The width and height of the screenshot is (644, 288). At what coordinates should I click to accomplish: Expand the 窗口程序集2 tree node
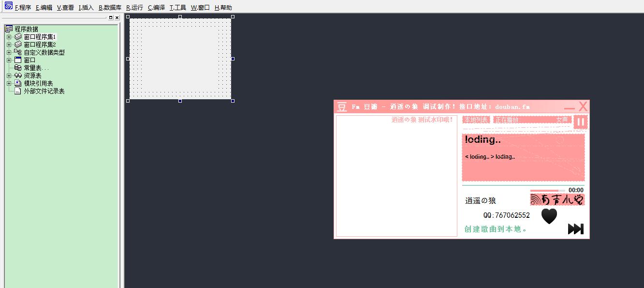[9, 45]
